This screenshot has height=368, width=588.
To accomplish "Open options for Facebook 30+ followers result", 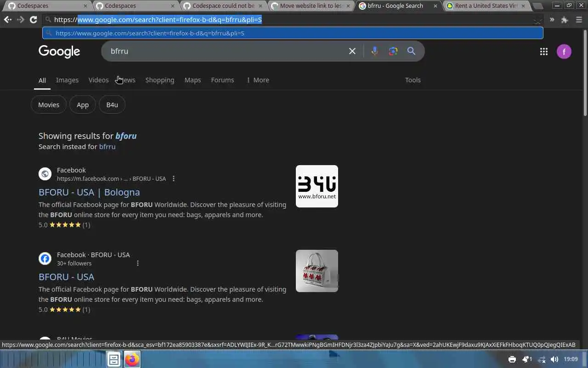I will 138,263.
